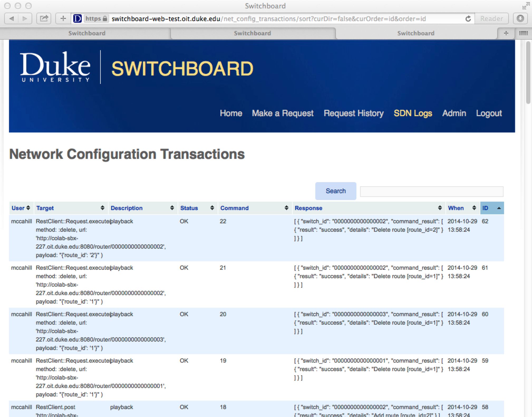
Task: Select ID cell 61
Action: (x=485, y=268)
